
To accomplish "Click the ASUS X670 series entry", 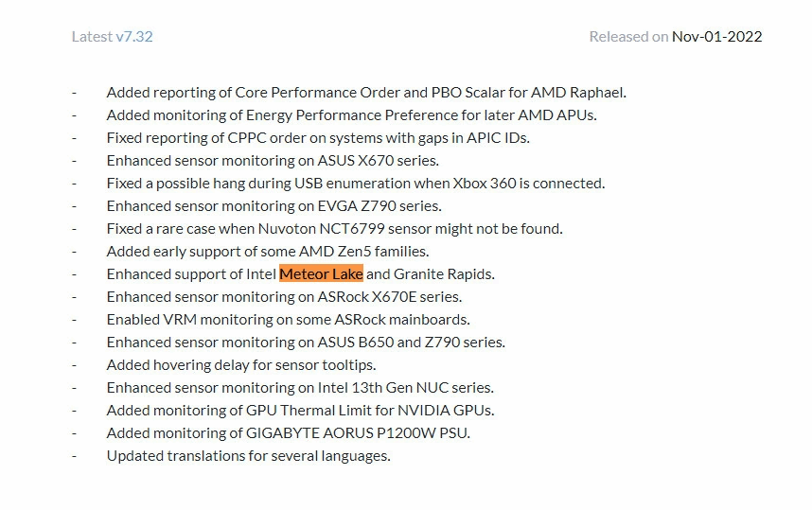I will coord(273,161).
